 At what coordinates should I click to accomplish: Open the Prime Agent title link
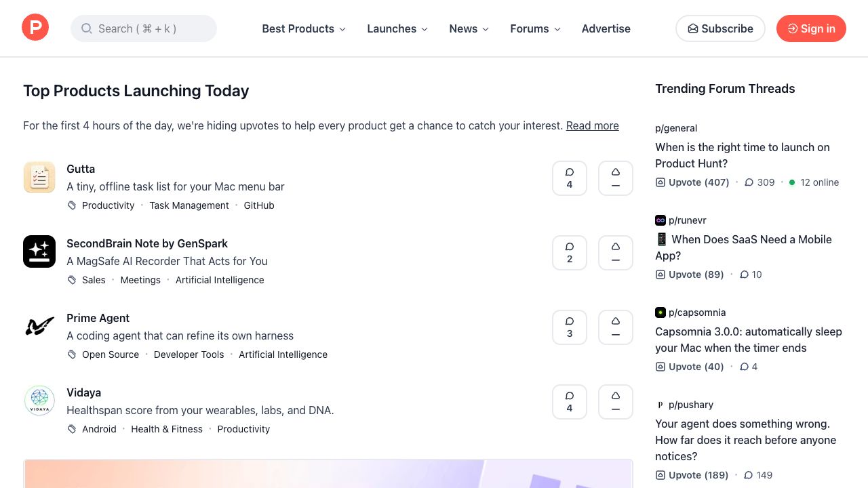98,318
